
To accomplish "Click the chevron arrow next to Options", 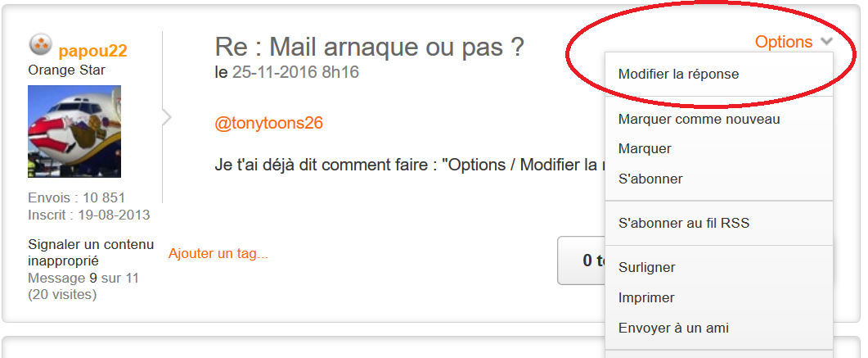I will pos(826,42).
